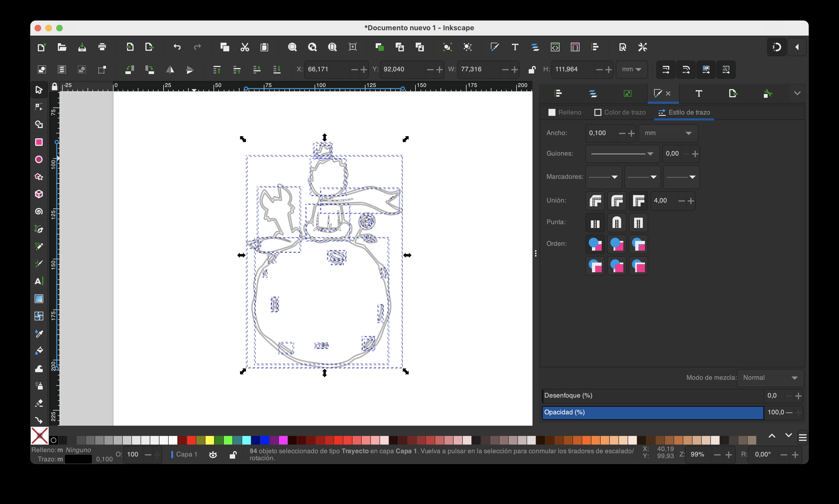839x504 pixels.
Task: Click the Print icon
Action: point(102,47)
